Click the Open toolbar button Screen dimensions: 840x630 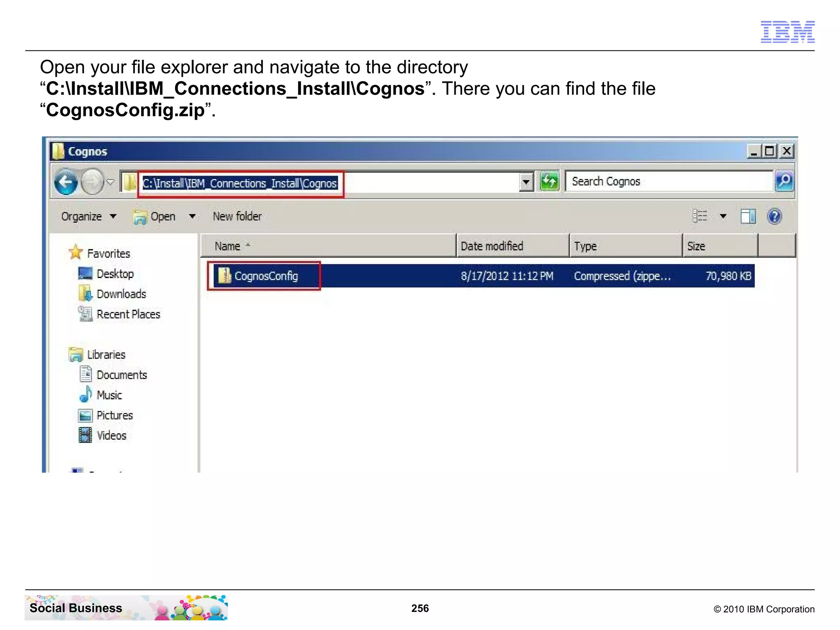pyautogui.click(x=154, y=217)
